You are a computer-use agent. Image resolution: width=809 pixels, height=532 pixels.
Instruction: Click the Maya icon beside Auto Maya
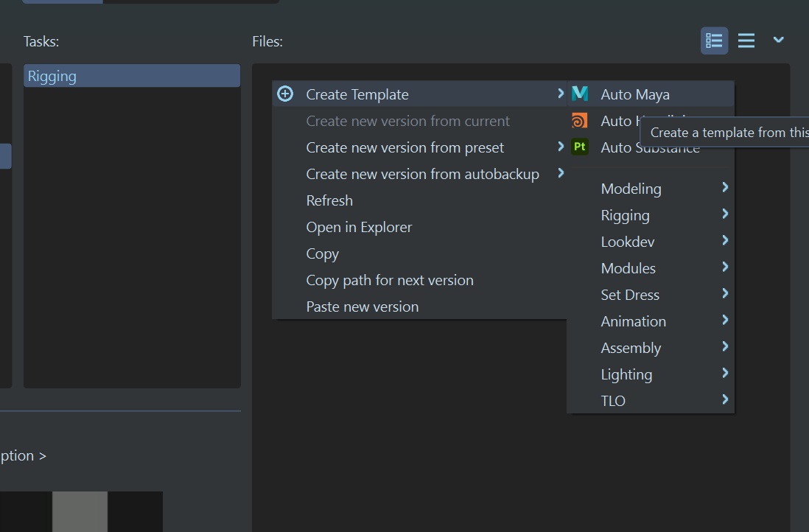[580, 94]
